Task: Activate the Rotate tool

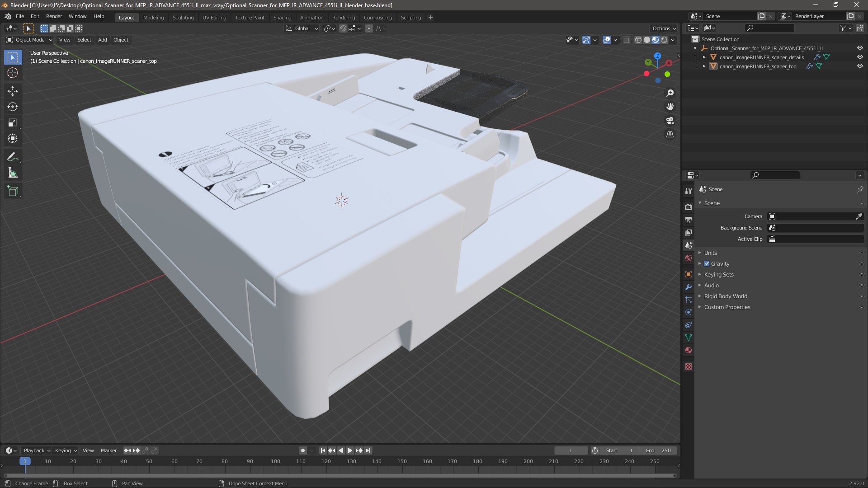Action: pyautogui.click(x=13, y=107)
